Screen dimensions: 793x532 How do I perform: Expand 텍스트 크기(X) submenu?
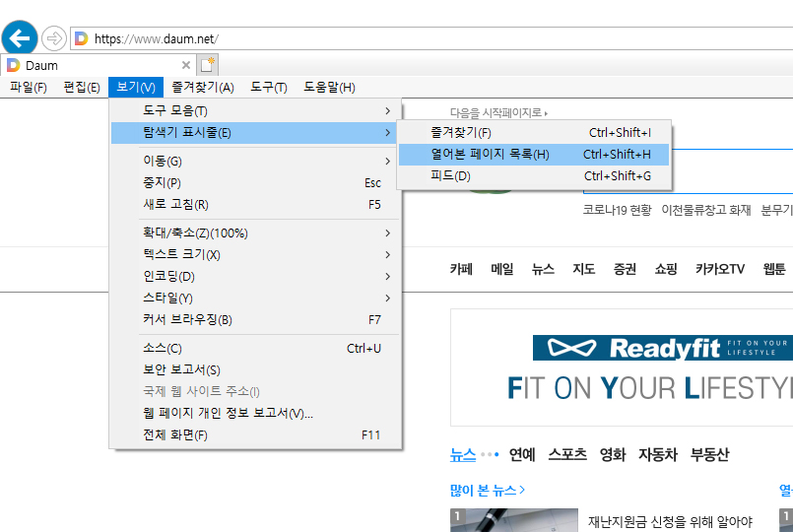(x=255, y=255)
